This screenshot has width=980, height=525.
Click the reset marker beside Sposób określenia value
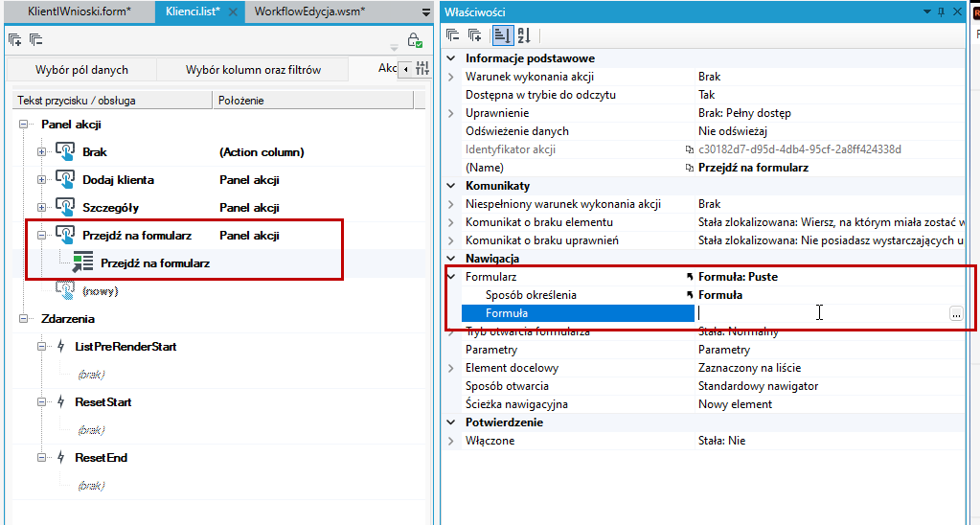coord(690,294)
